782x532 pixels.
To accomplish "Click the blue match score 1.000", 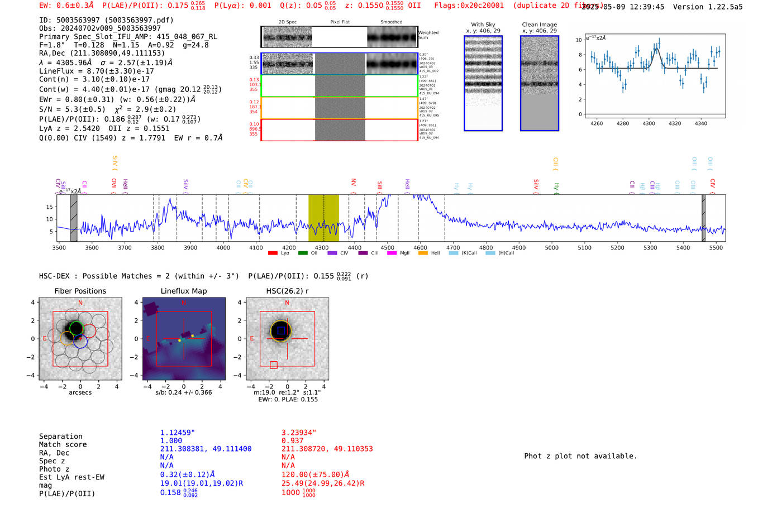I will [x=171, y=441].
